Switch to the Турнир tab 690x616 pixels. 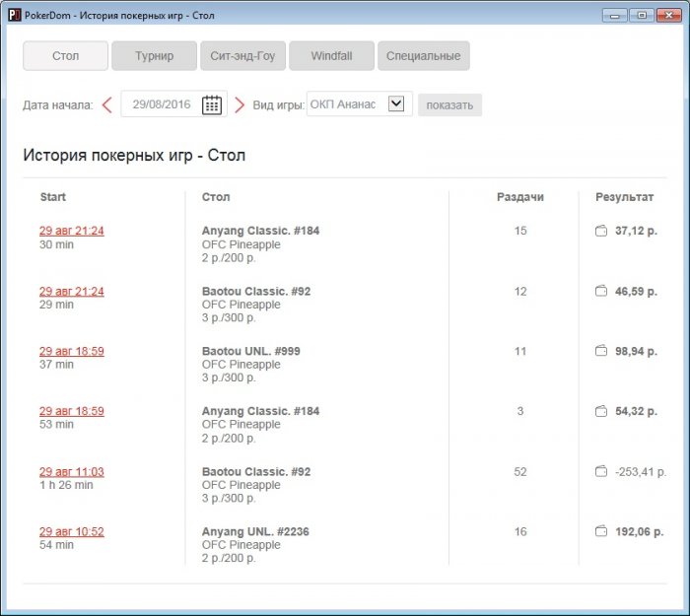pyautogui.click(x=154, y=56)
